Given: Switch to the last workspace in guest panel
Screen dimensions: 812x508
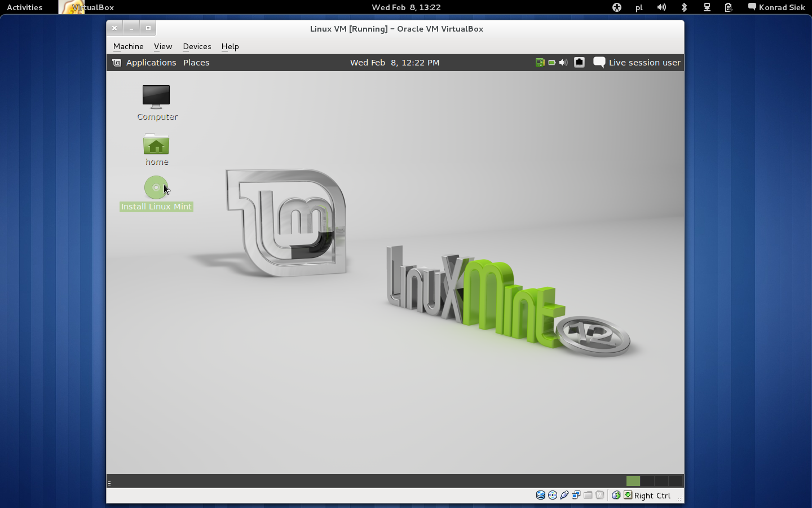Looking at the screenshot, I should [x=676, y=481].
